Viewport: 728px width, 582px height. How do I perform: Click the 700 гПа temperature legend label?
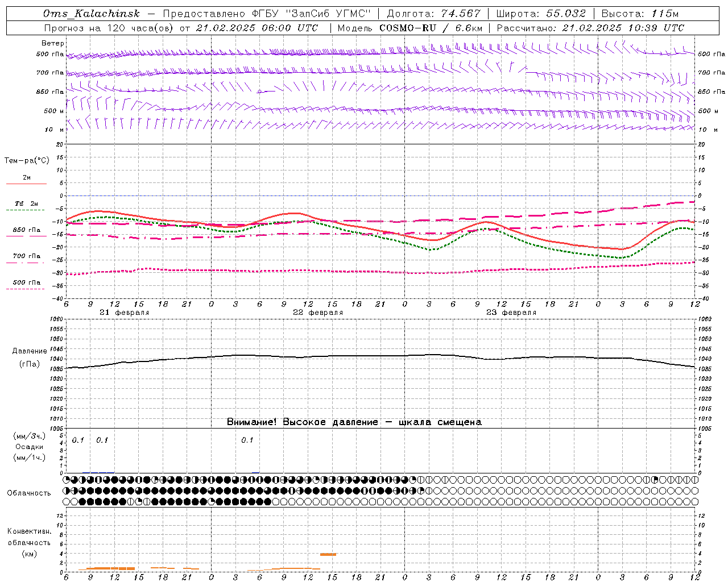point(26,256)
